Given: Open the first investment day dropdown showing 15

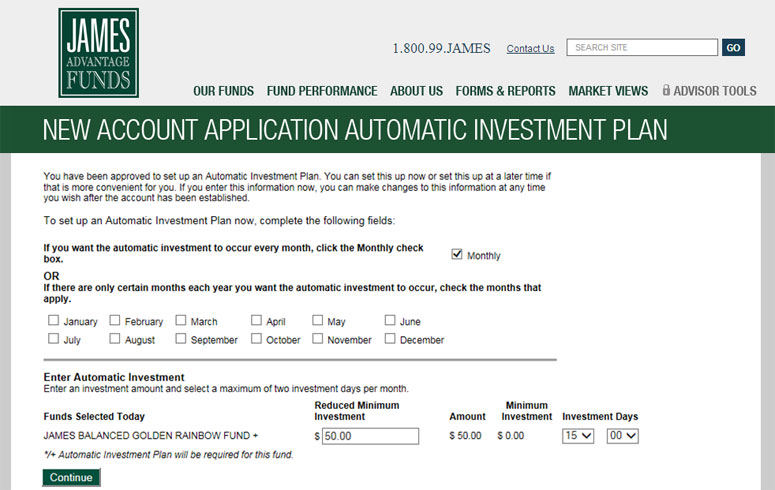Looking at the screenshot, I should coord(578,436).
